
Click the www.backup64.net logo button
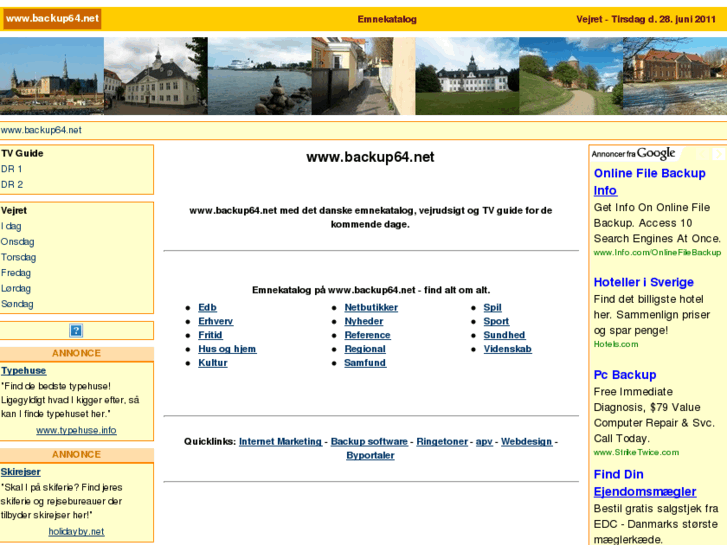(x=52, y=19)
